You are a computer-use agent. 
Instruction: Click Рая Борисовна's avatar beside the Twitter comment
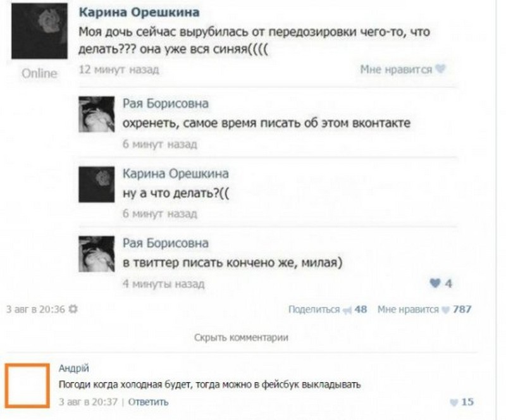pos(96,254)
